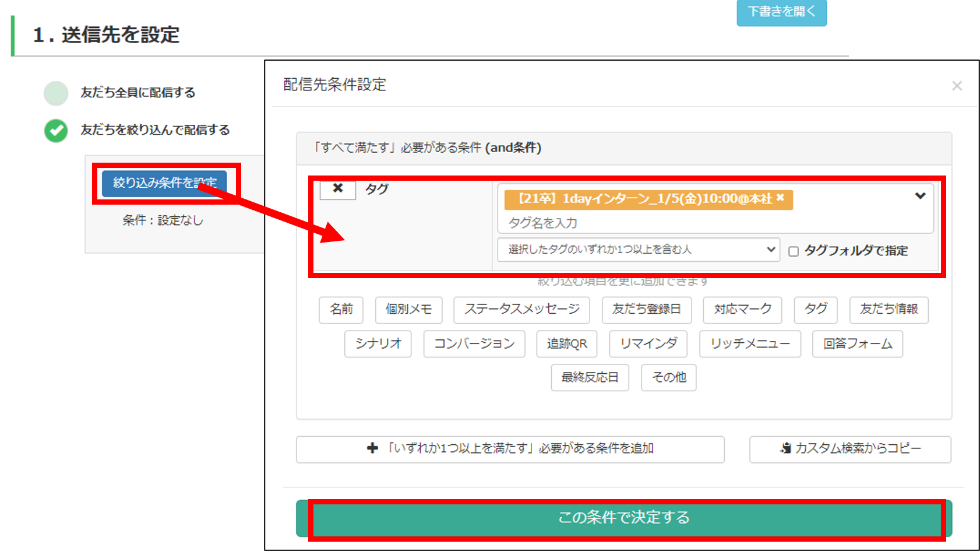Add 友だち登録日 filter condition
980x551 pixels.
pos(647,310)
